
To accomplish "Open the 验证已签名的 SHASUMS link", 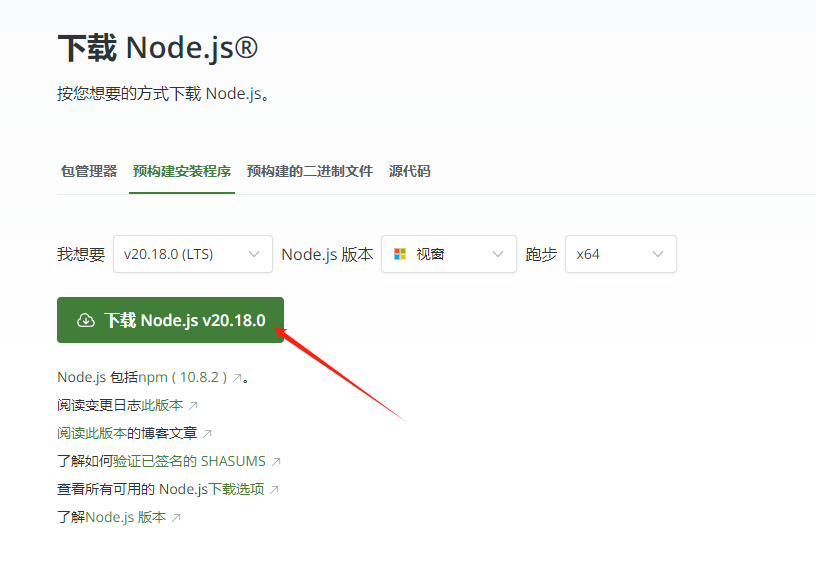I will pyautogui.click(x=189, y=461).
